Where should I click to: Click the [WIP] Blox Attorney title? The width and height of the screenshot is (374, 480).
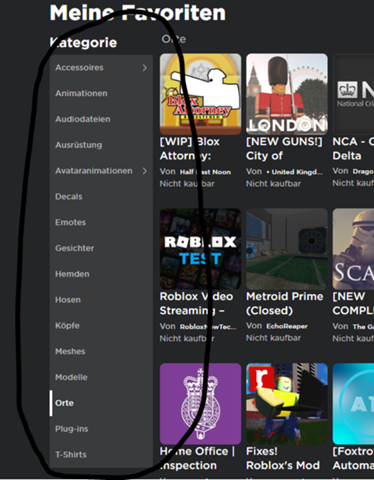click(x=190, y=149)
